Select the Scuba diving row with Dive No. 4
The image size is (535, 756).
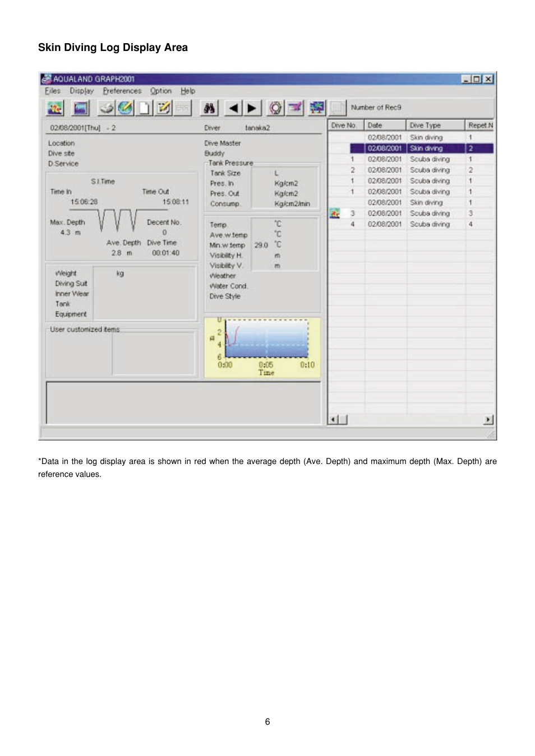coord(411,224)
